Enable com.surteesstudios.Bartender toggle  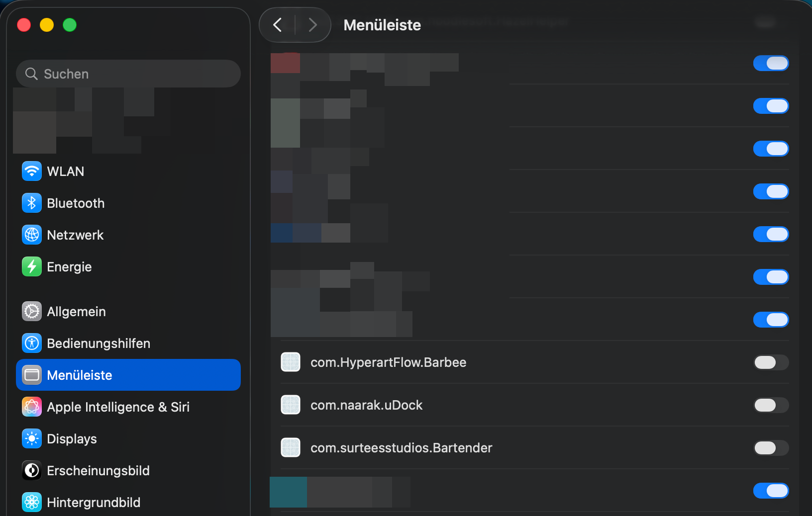tap(771, 448)
